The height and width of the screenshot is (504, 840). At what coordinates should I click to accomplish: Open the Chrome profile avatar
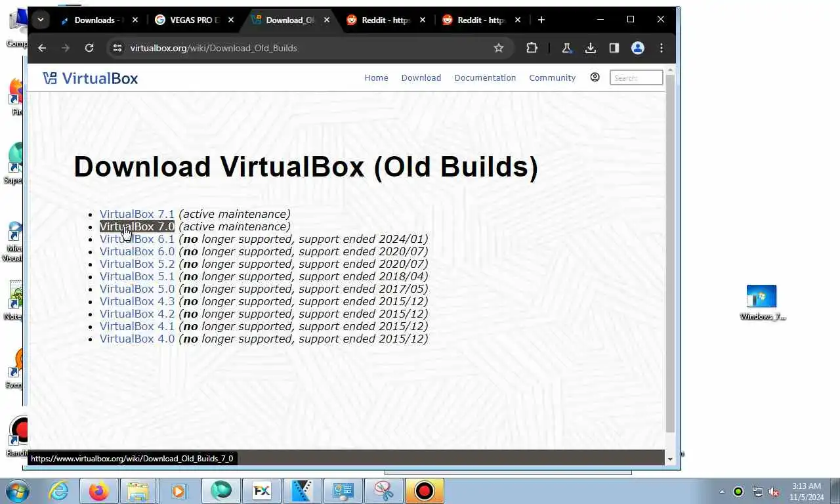click(637, 48)
